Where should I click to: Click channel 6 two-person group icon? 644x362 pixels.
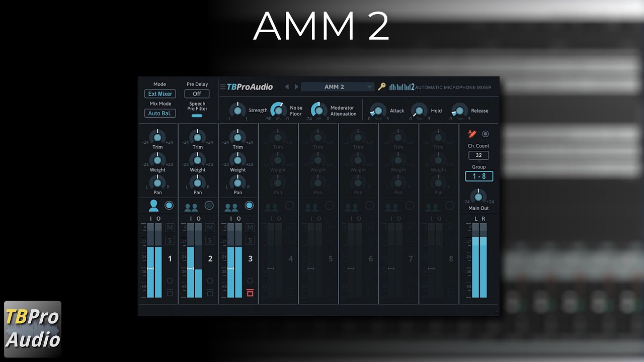click(352, 206)
